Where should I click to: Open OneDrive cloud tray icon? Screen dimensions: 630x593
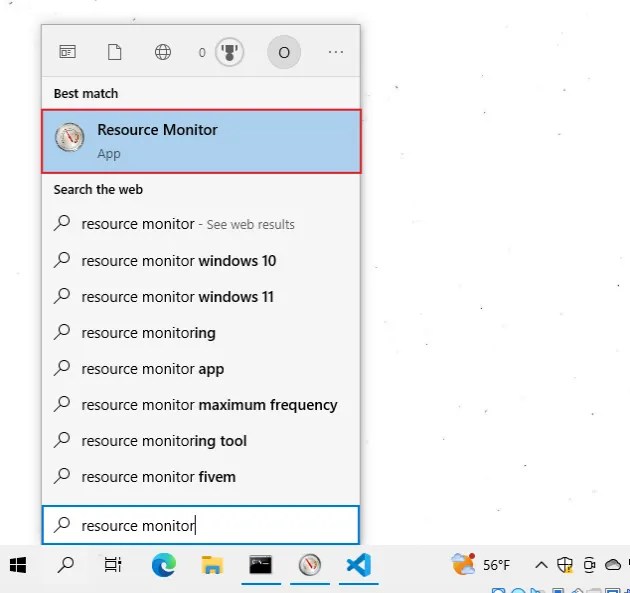[x=613, y=565]
